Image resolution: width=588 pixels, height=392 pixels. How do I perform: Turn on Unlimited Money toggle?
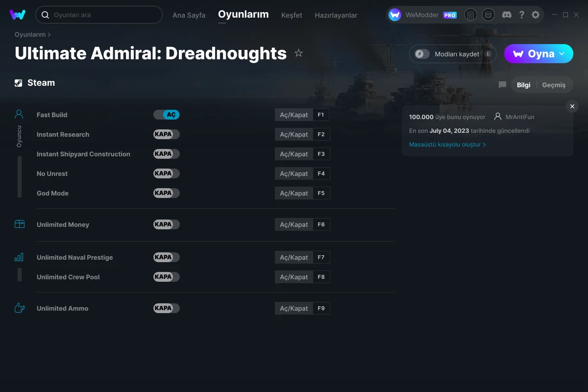[167, 224]
